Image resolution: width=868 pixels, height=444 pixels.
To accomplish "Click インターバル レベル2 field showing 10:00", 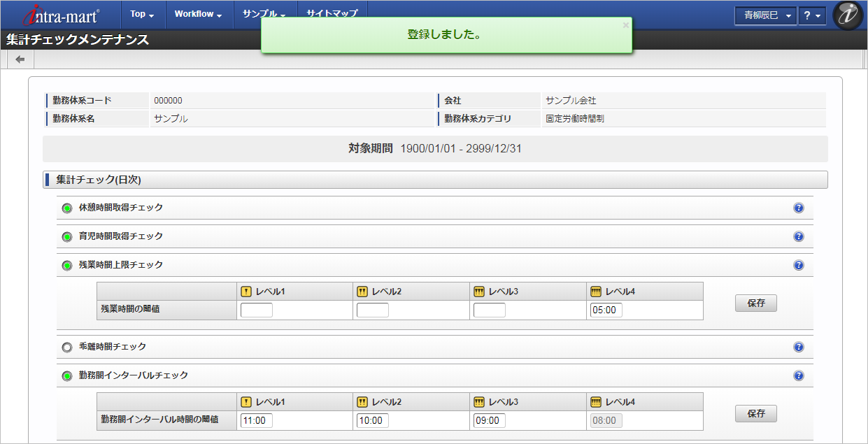I will click(x=373, y=420).
